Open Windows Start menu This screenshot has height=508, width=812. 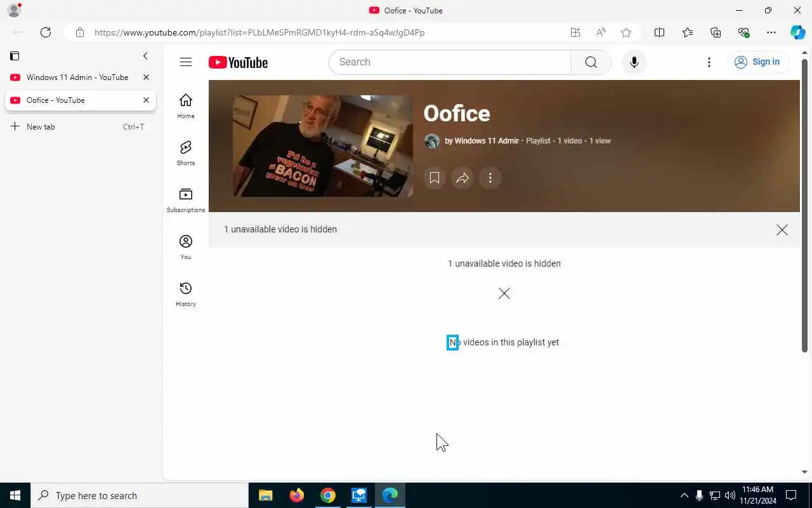(15, 495)
